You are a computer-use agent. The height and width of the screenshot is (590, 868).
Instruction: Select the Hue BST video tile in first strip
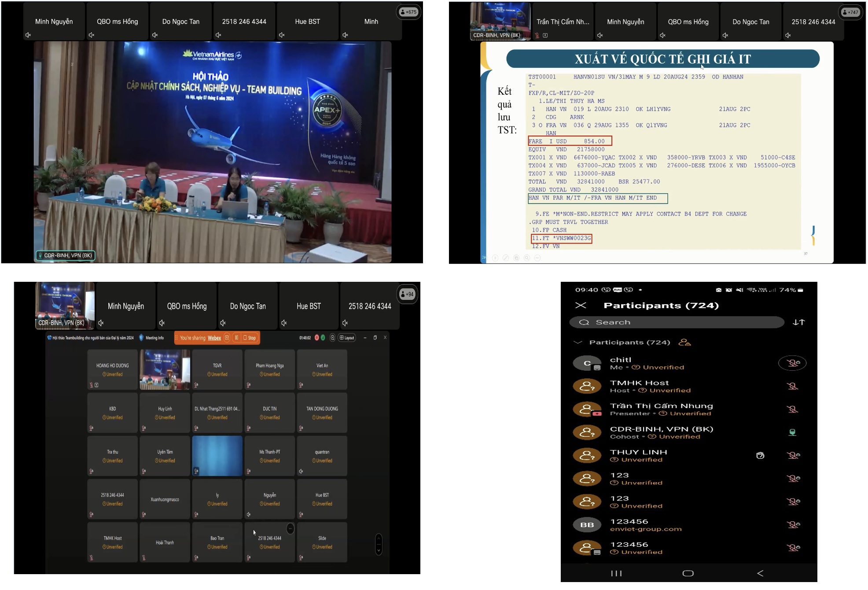click(307, 22)
